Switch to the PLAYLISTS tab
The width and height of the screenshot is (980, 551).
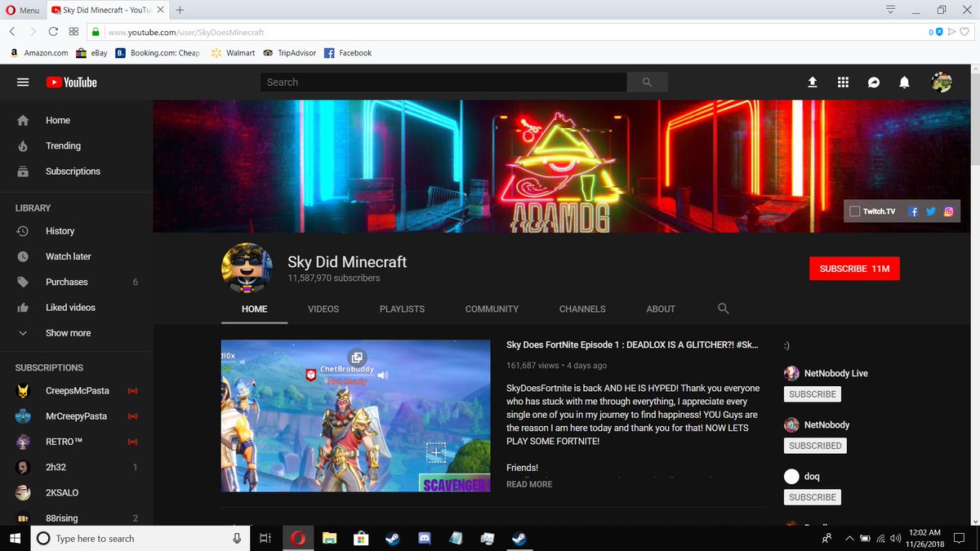(402, 309)
